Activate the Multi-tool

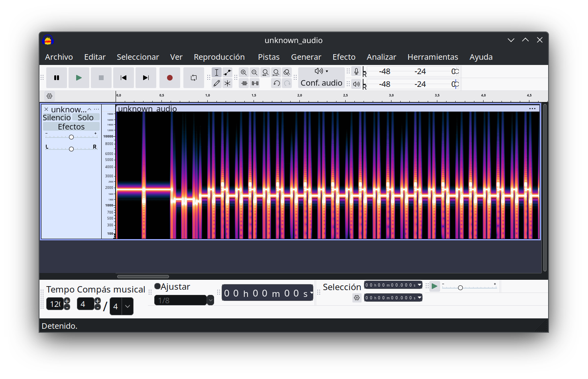coord(227,83)
